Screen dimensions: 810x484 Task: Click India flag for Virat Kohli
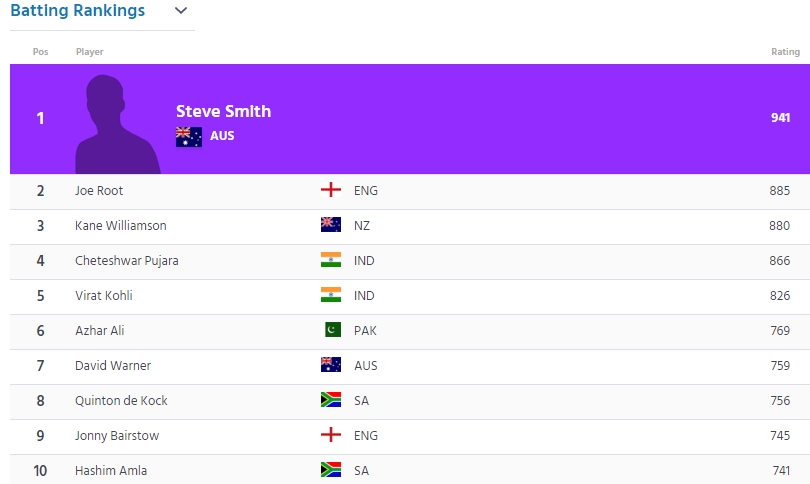(330, 295)
